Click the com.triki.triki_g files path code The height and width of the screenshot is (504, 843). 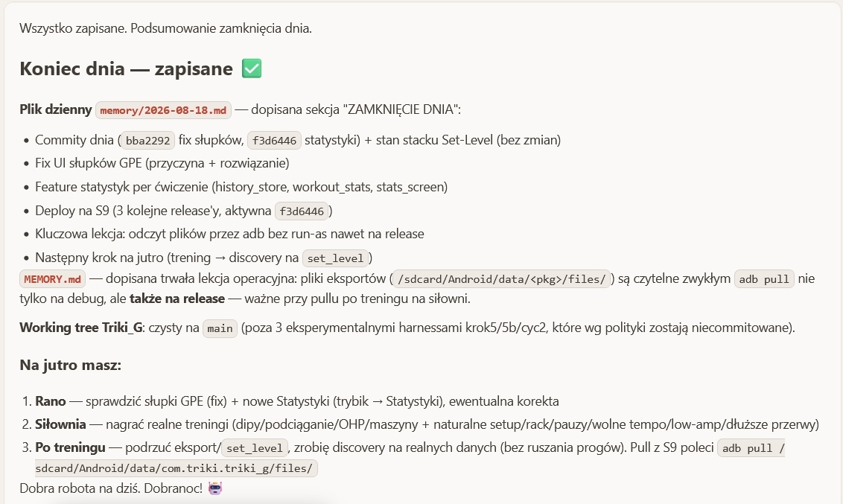[176, 468]
